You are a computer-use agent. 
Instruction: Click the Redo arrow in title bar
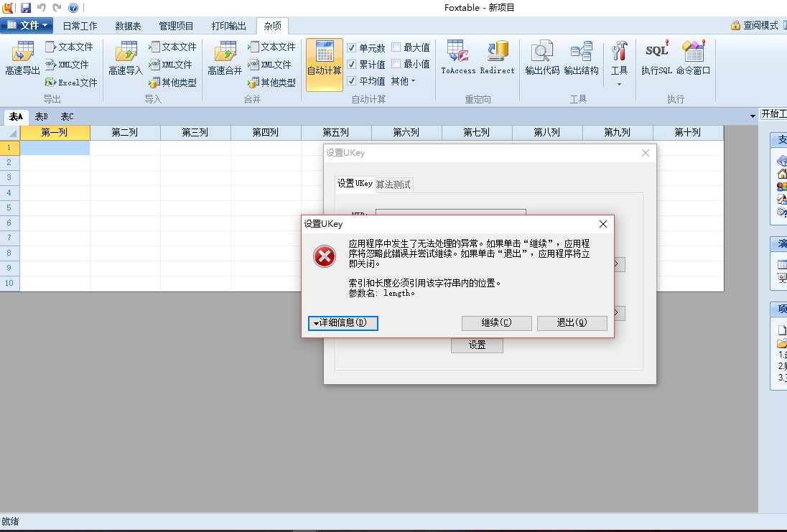coord(57,7)
